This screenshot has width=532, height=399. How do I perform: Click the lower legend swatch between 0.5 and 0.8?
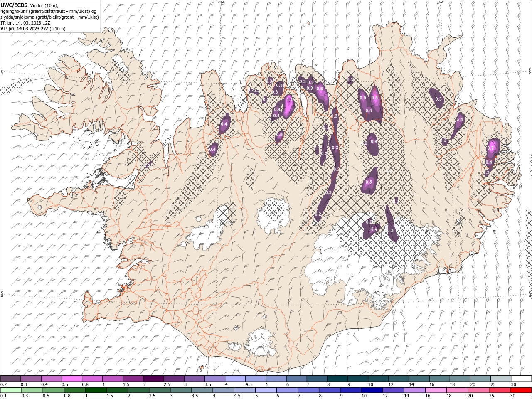pos(54,390)
